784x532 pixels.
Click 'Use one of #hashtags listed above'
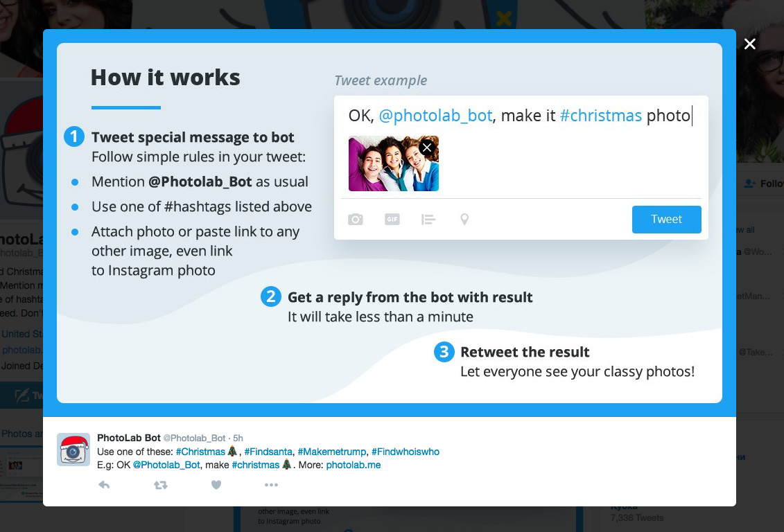(x=202, y=207)
